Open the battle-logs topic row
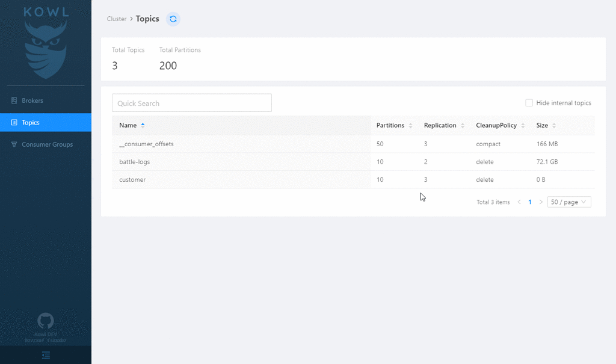616x364 pixels. coord(353,162)
